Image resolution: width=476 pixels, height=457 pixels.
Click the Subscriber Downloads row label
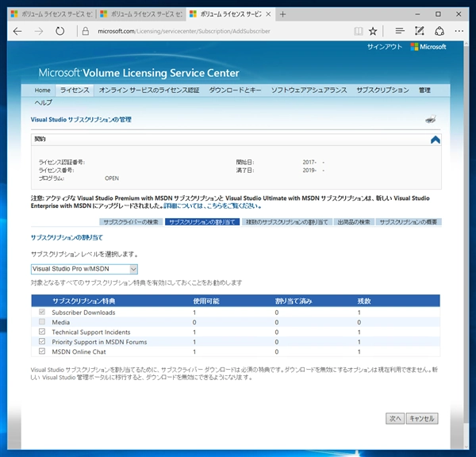tap(83, 313)
